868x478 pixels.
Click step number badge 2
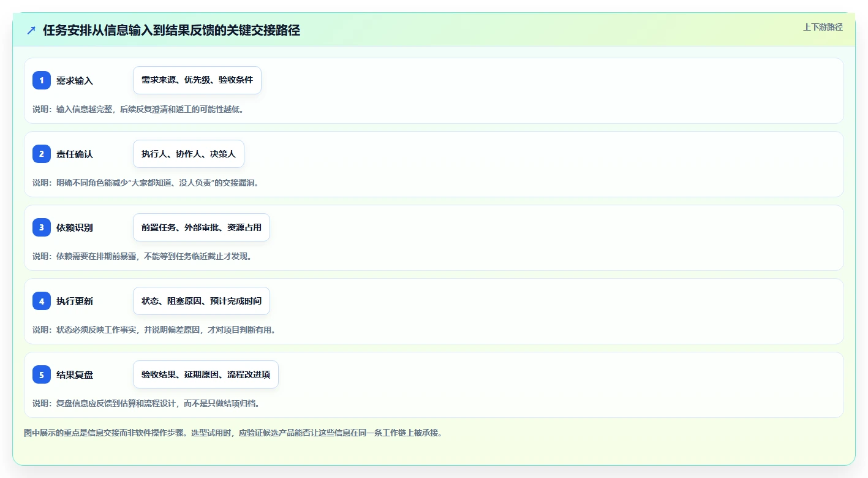pyautogui.click(x=42, y=154)
